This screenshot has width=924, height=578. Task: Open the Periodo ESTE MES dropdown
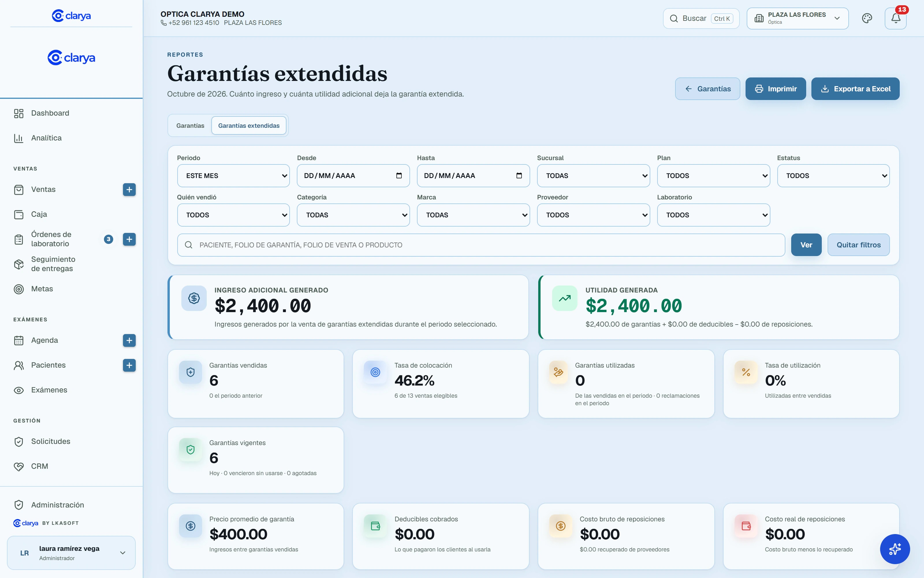[x=233, y=176]
